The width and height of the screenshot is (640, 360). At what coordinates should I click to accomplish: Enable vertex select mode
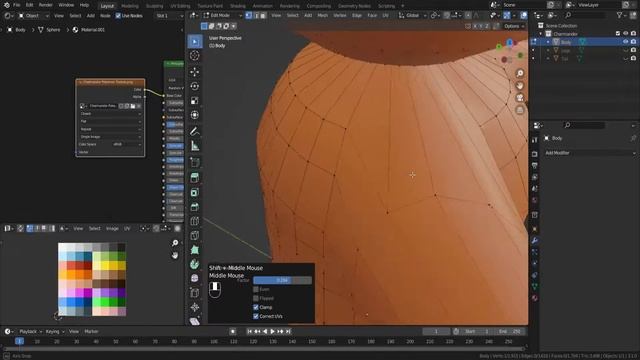point(249,16)
